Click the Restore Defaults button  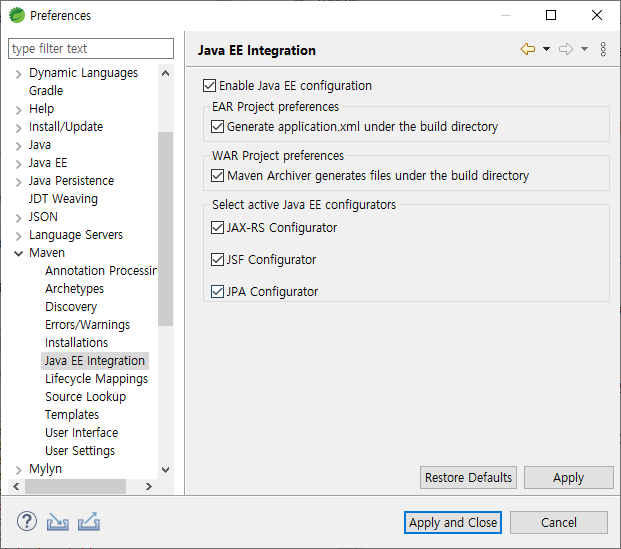tap(468, 478)
